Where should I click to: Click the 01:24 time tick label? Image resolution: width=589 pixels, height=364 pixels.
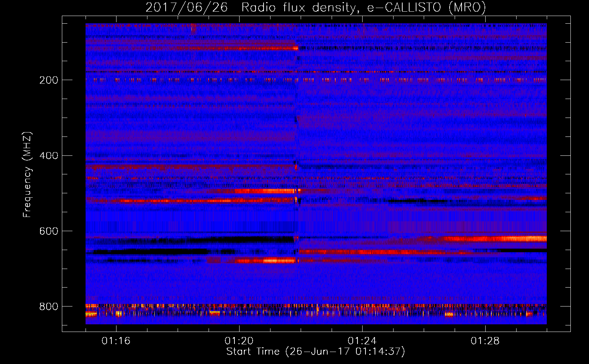tap(362, 341)
